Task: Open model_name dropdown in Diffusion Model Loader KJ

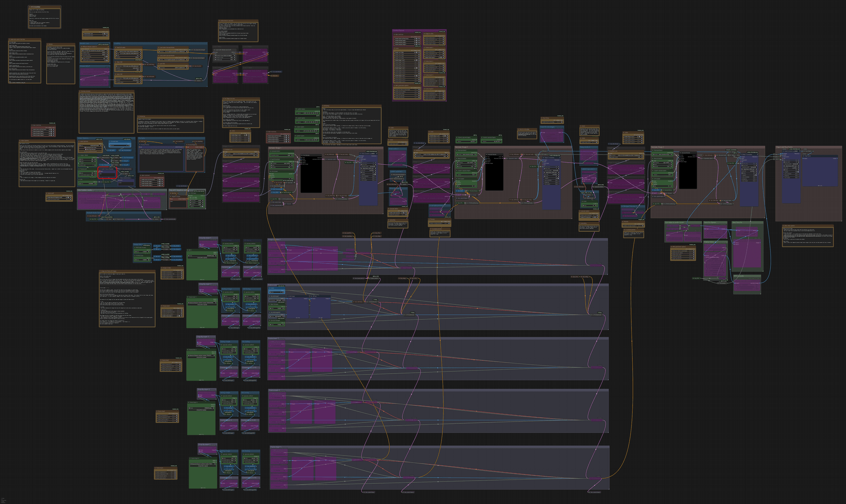Action: click(94, 51)
